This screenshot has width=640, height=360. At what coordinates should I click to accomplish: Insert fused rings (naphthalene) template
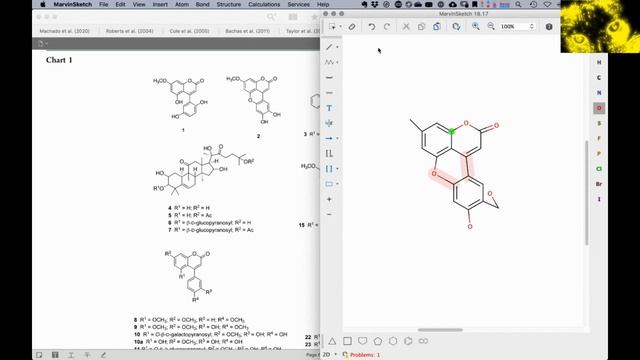(423, 341)
